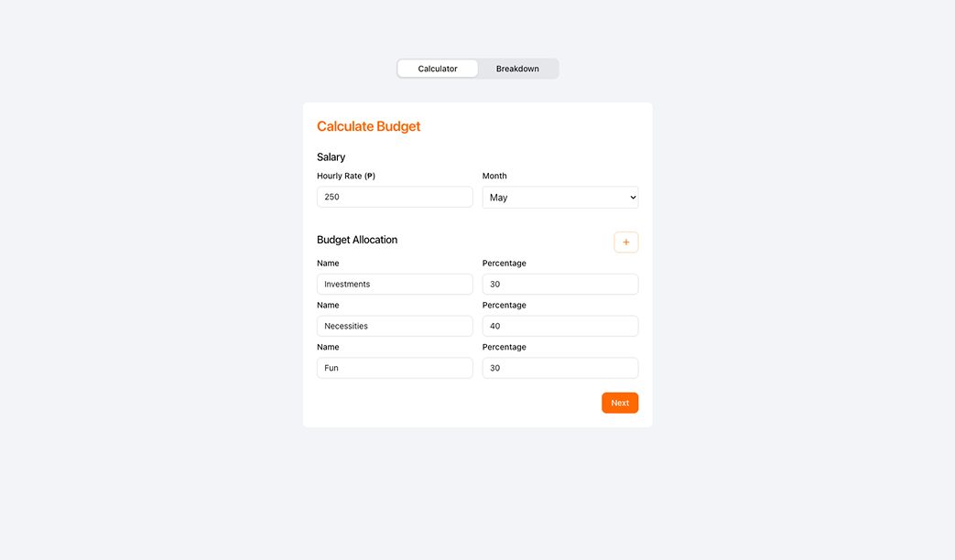
Task: Click the Necessities percentage field showing 40
Action: [x=559, y=326]
